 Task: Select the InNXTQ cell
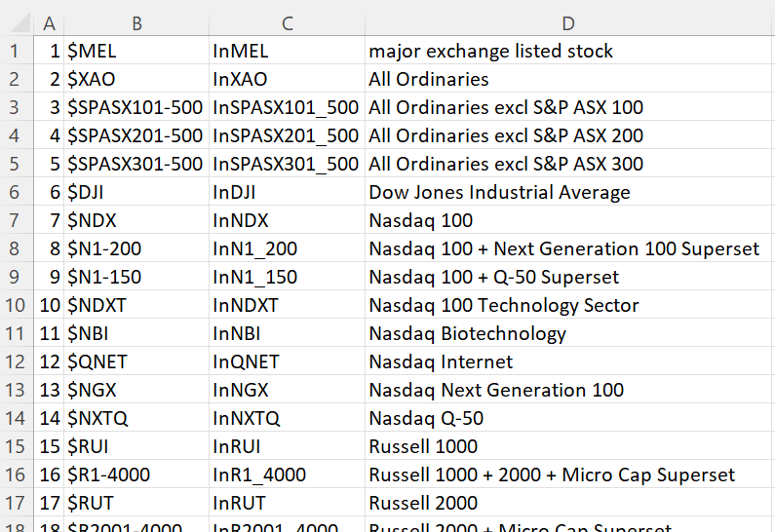(x=287, y=418)
